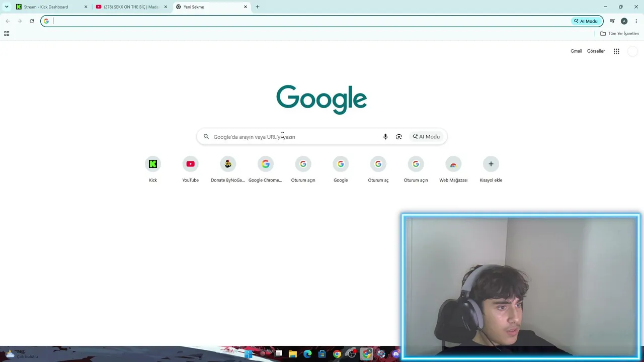The image size is (644, 362).
Task: Open the Gmail link
Action: 576,51
